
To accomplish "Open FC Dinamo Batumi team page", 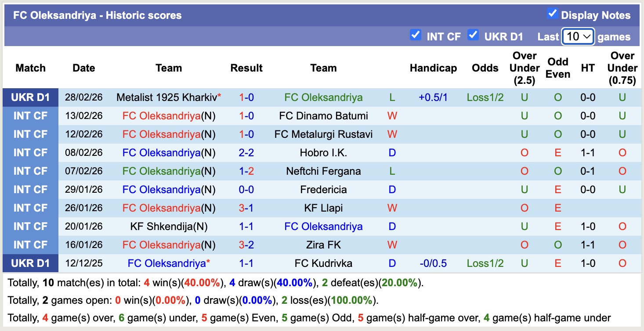I will tap(323, 115).
